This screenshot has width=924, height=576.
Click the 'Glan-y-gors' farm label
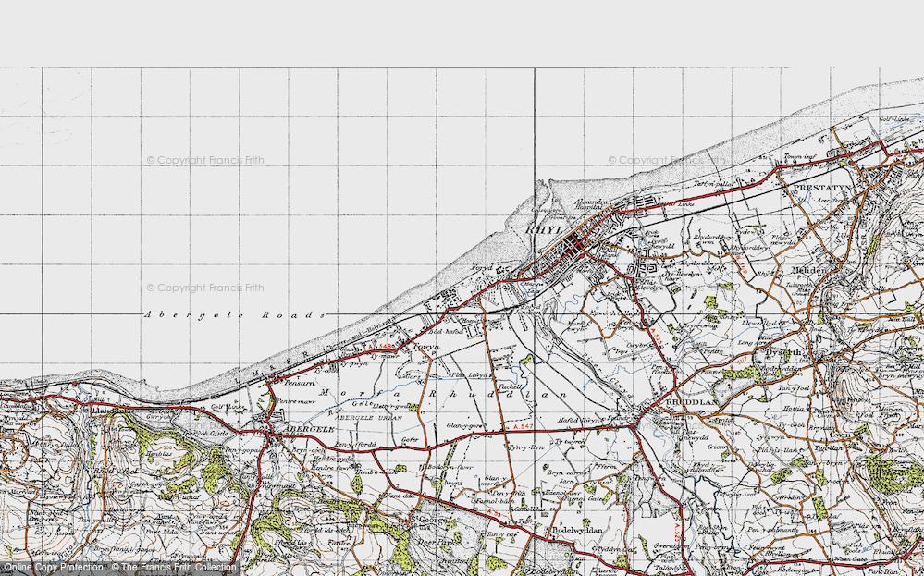(x=464, y=425)
